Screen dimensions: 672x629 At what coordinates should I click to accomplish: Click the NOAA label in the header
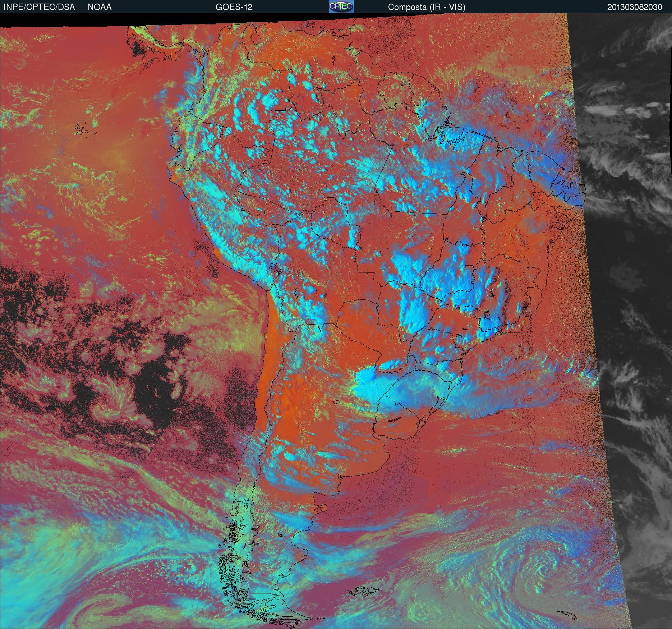click(x=100, y=7)
